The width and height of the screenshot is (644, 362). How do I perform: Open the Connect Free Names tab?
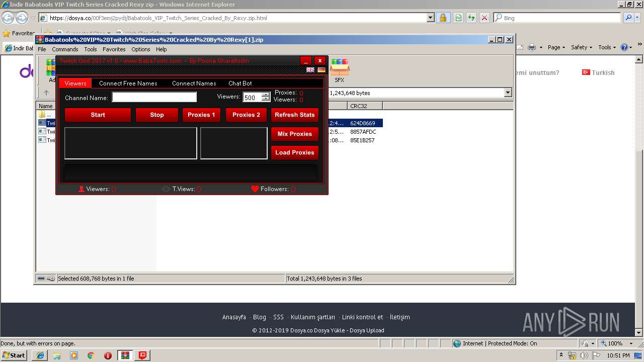128,83
